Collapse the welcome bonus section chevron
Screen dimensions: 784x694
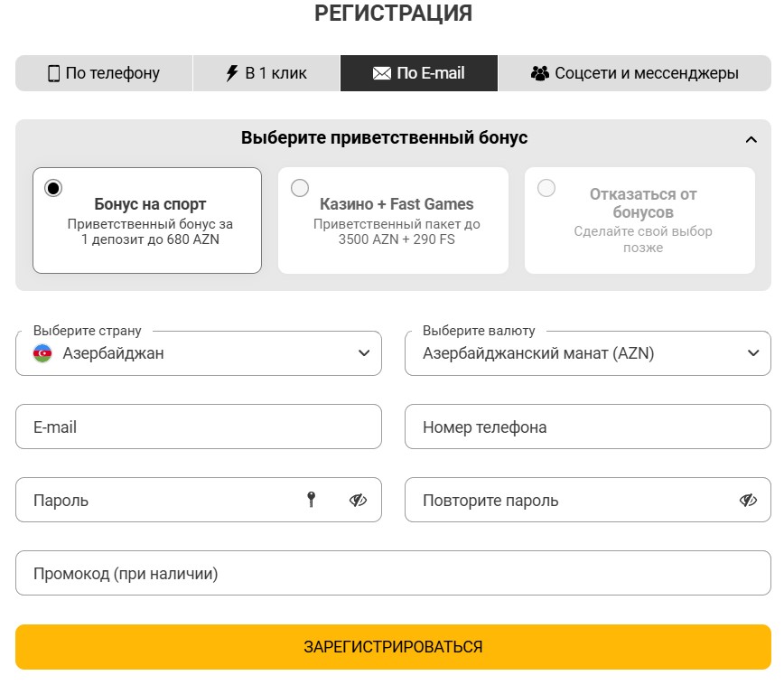(x=751, y=139)
